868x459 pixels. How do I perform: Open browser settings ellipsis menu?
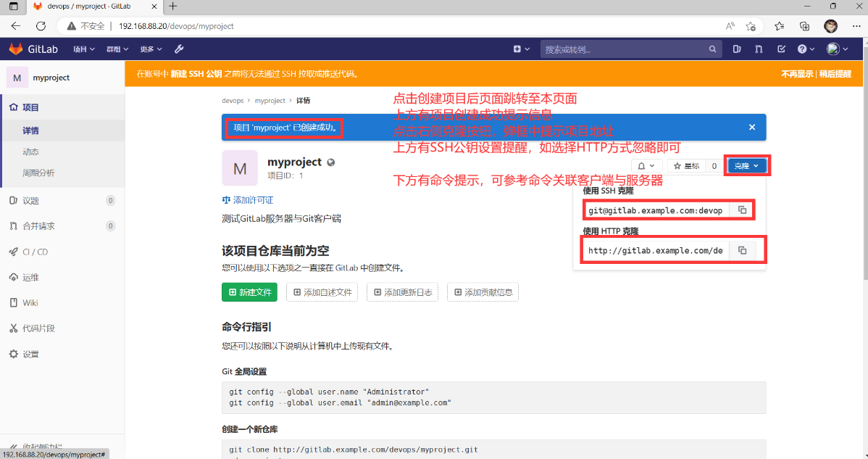pyautogui.click(x=856, y=26)
